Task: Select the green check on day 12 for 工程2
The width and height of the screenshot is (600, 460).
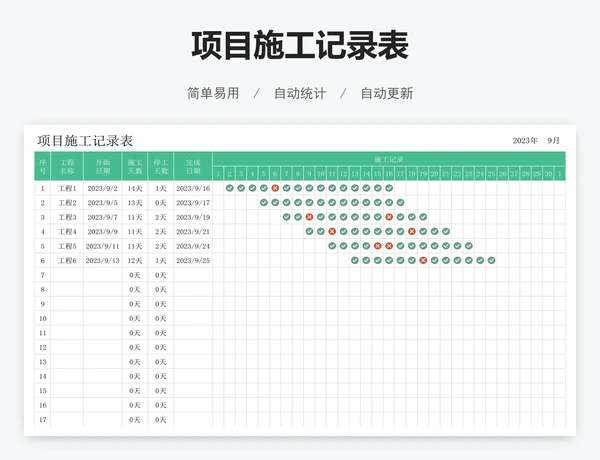Action: tap(343, 202)
